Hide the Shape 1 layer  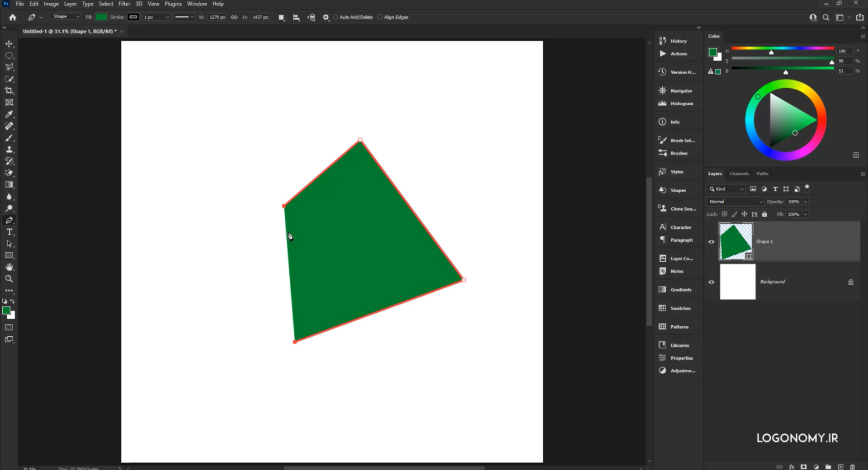711,242
